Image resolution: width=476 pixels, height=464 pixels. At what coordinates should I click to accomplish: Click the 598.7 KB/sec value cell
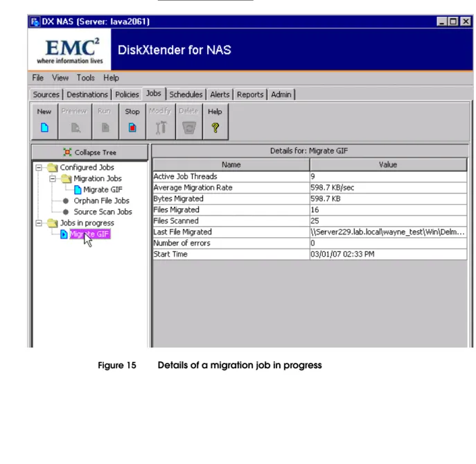click(388, 187)
